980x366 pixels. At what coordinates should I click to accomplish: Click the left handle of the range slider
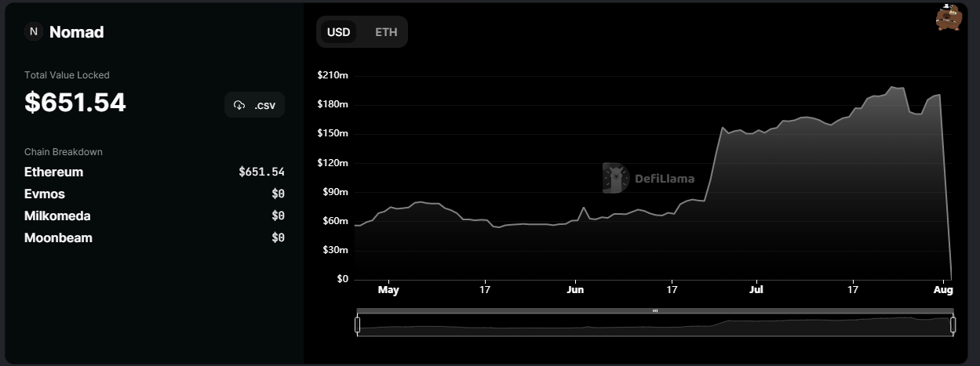click(x=358, y=324)
